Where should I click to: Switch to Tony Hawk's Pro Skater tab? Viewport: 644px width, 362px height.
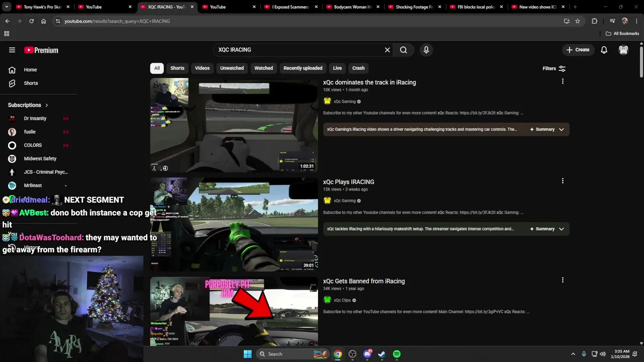click(42, 7)
